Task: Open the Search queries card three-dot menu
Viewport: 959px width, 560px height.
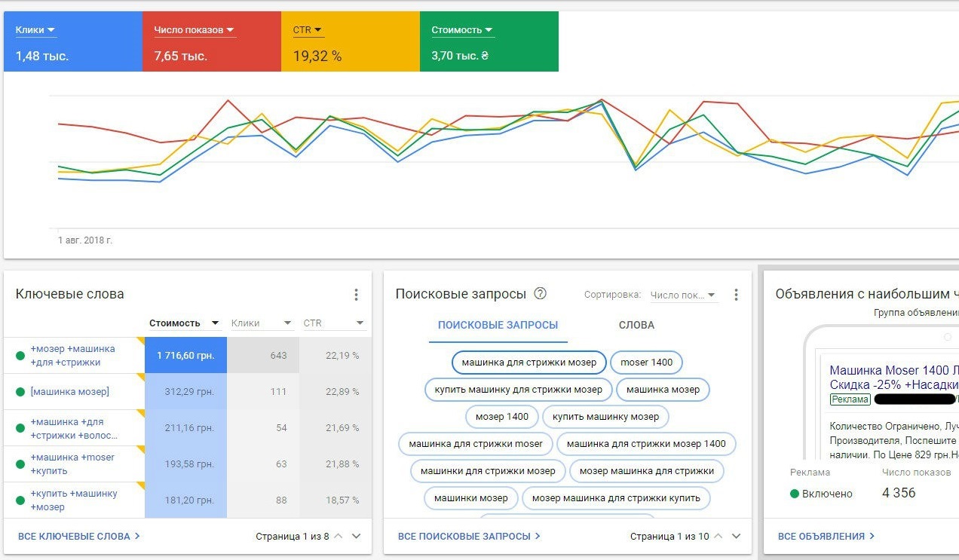Action: pyautogui.click(x=737, y=295)
